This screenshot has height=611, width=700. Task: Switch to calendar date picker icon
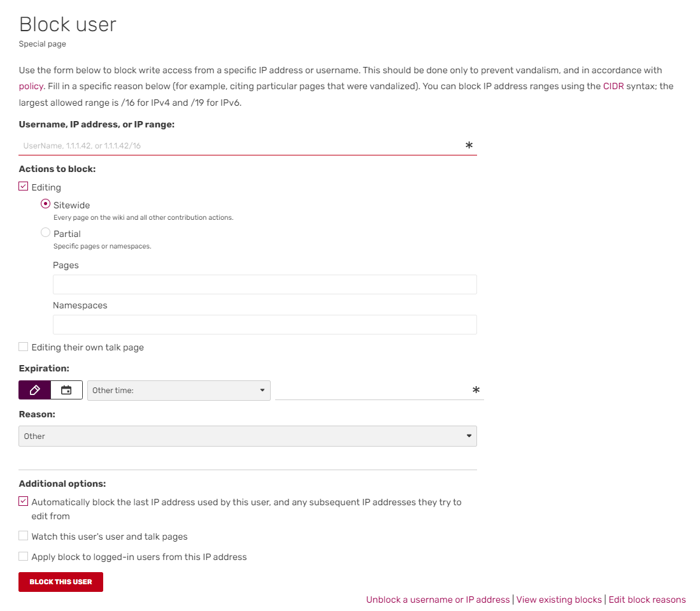pyautogui.click(x=66, y=390)
